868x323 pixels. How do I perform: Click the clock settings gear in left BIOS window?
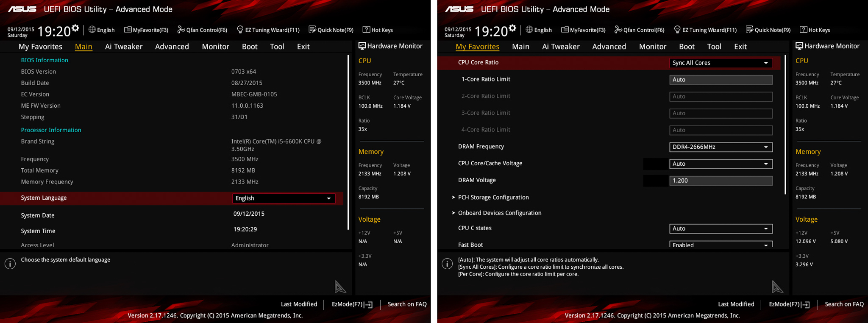pyautogui.click(x=75, y=28)
